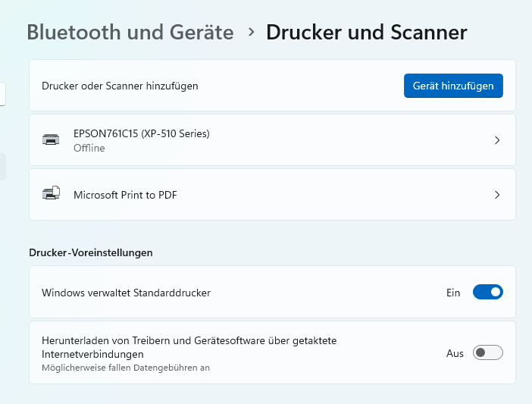Open the Microsoft Print to PDF label
Image resolution: width=532 pixels, height=404 pixels.
point(125,195)
